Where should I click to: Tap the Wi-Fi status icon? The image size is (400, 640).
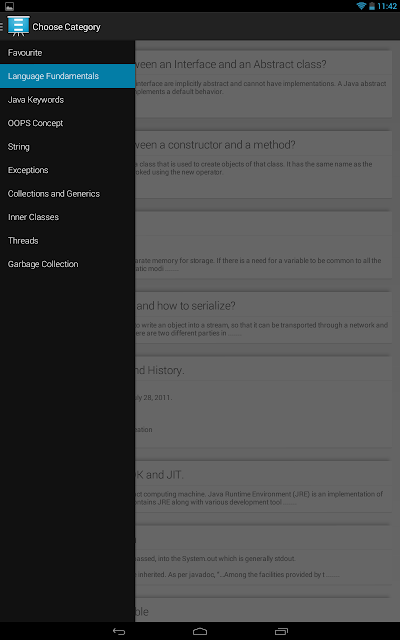(x=361, y=6)
